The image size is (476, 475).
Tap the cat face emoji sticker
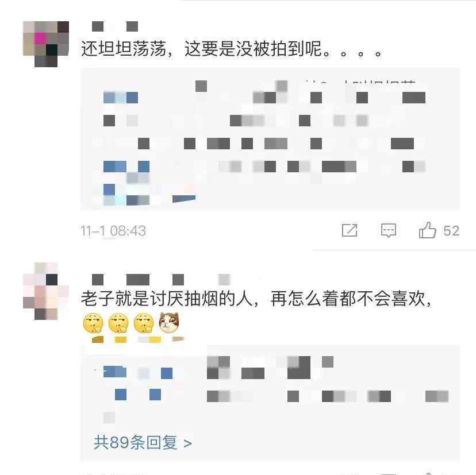[x=170, y=323]
